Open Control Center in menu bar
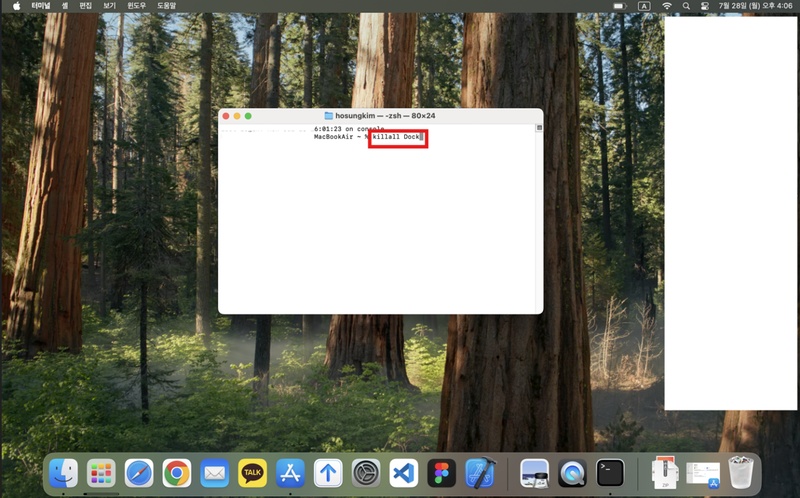Screen dimensions: 800x498 (x=705, y=6)
